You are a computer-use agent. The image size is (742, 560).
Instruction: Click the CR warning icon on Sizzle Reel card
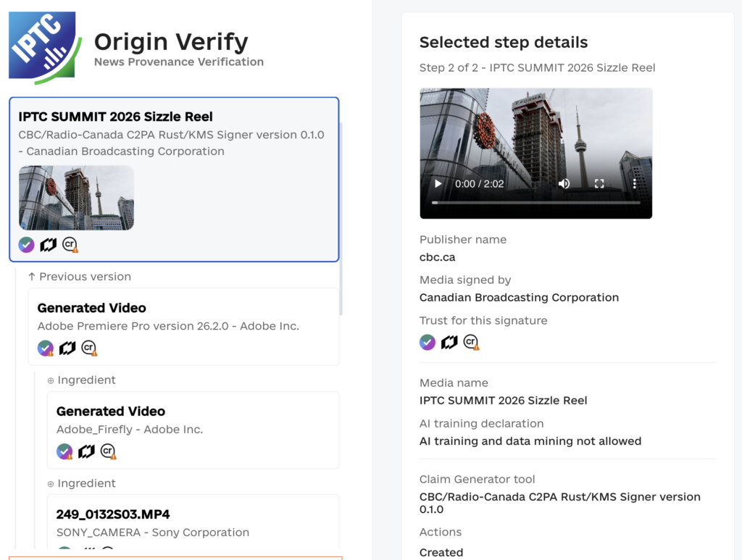(x=70, y=245)
